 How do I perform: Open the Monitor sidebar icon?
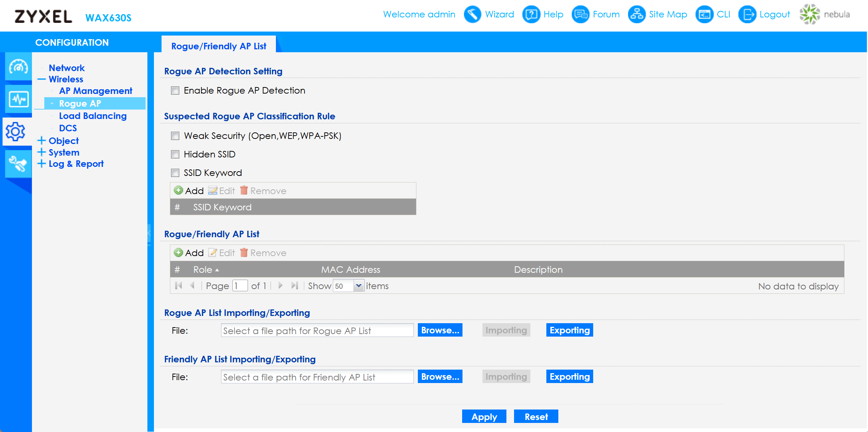(18, 99)
